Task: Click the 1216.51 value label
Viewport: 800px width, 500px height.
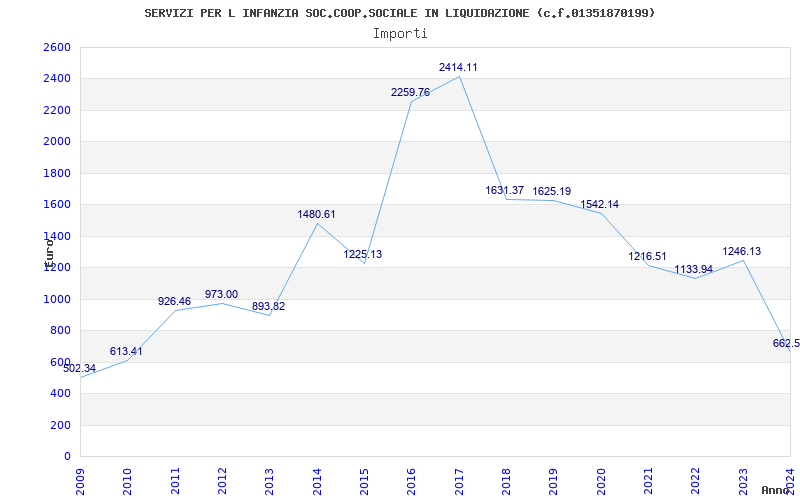Action: pyautogui.click(x=647, y=256)
